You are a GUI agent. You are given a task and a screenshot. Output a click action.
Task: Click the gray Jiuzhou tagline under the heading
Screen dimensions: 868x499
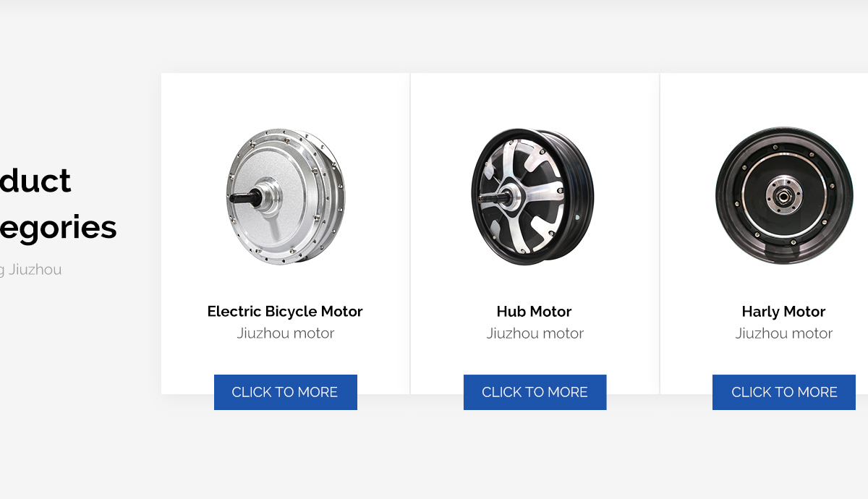(x=31, y=270)
